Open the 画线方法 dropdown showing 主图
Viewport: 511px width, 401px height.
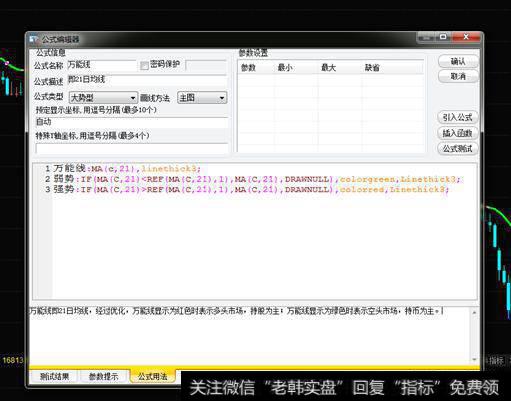tap(202, 98)
